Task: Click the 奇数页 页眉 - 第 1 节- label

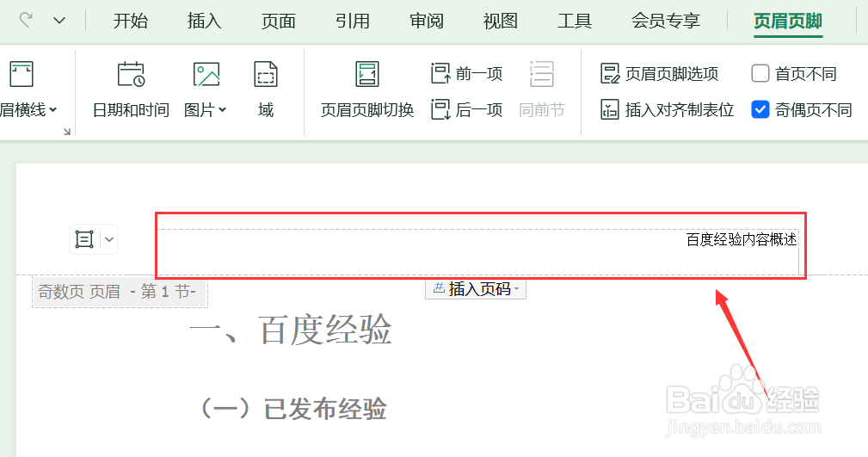Action: coord(120,292)
